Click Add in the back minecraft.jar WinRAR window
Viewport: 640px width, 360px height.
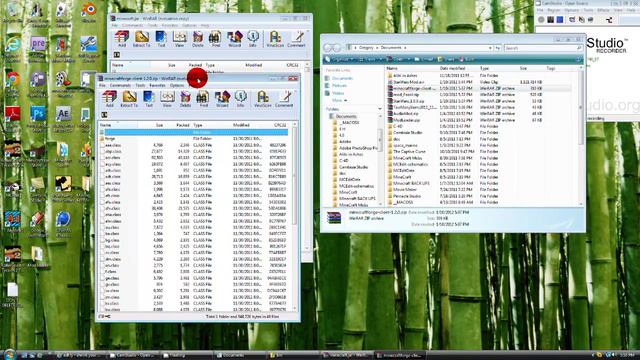[122, 39]
